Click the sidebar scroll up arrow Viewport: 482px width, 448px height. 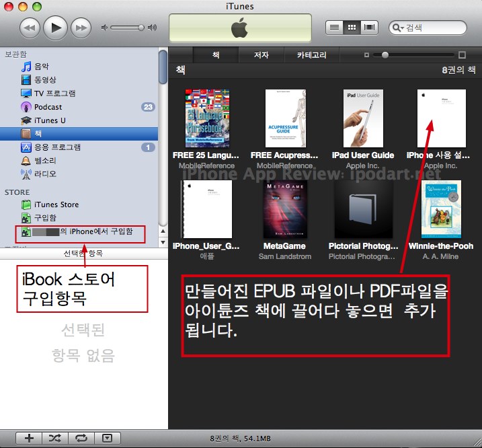pos(163,231)
